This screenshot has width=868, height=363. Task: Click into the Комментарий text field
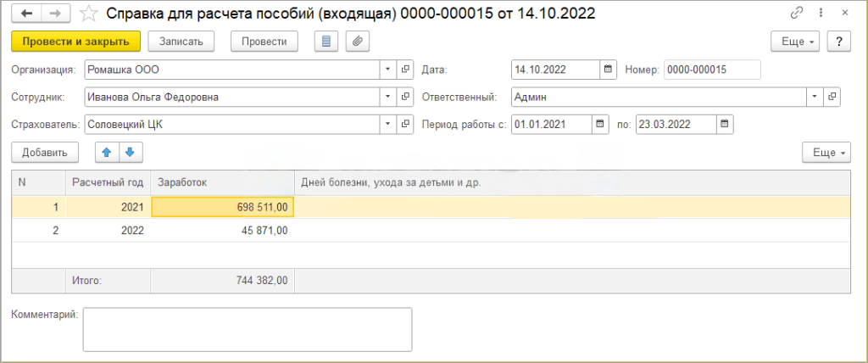pos(247,329)
